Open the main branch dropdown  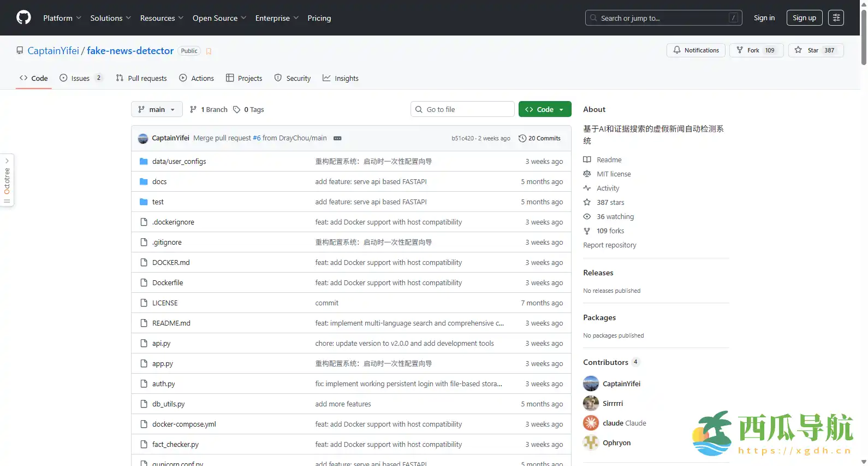pos(157,109)
